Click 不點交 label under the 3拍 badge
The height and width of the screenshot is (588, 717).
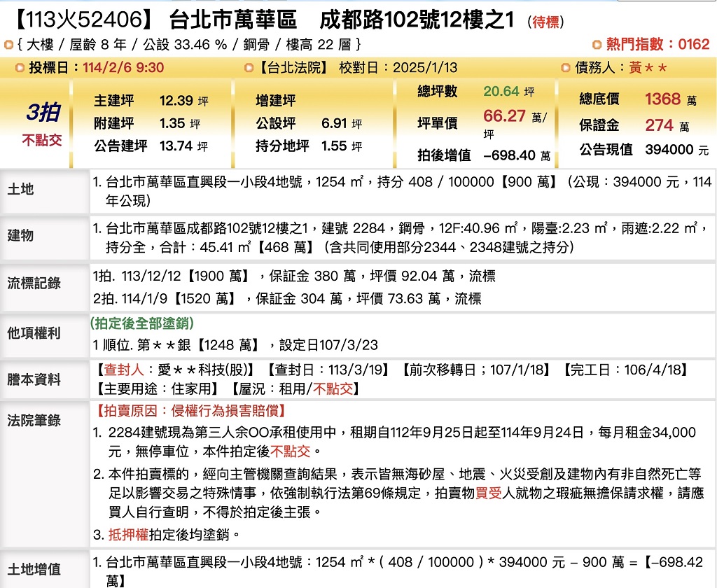42,139
